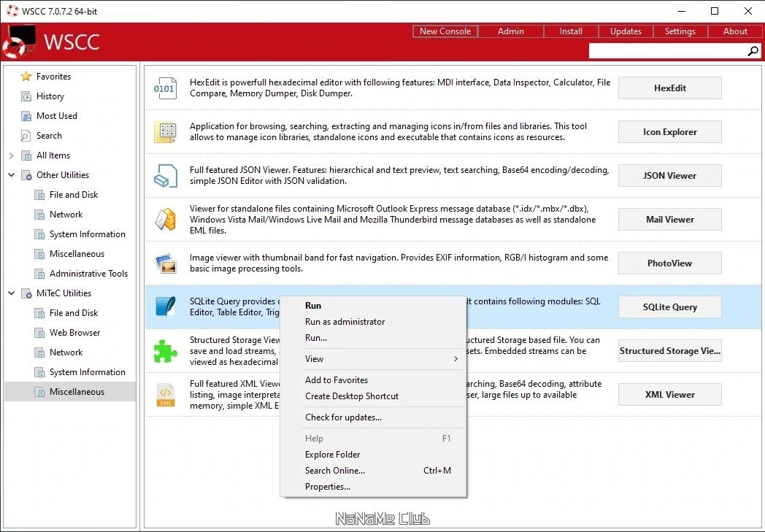Collapse the Other Utilities tree node

point(11,175)
